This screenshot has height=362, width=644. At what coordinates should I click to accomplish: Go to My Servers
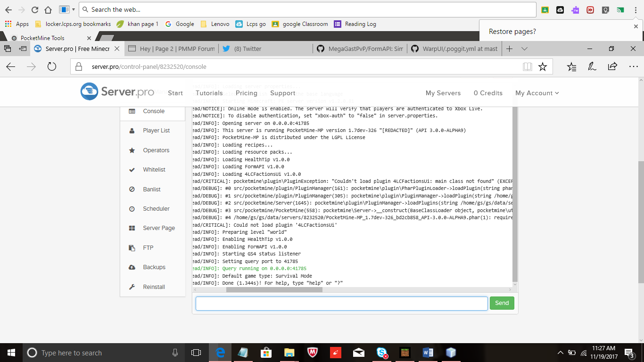tap(443, 93)
